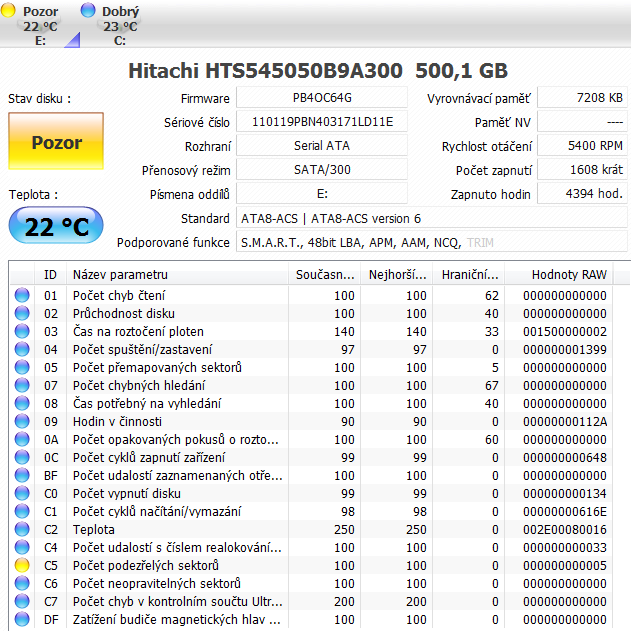The height and width of the screenshot is (631, 631).
Task: Click RAW value 00000001399
Action: 565,349
